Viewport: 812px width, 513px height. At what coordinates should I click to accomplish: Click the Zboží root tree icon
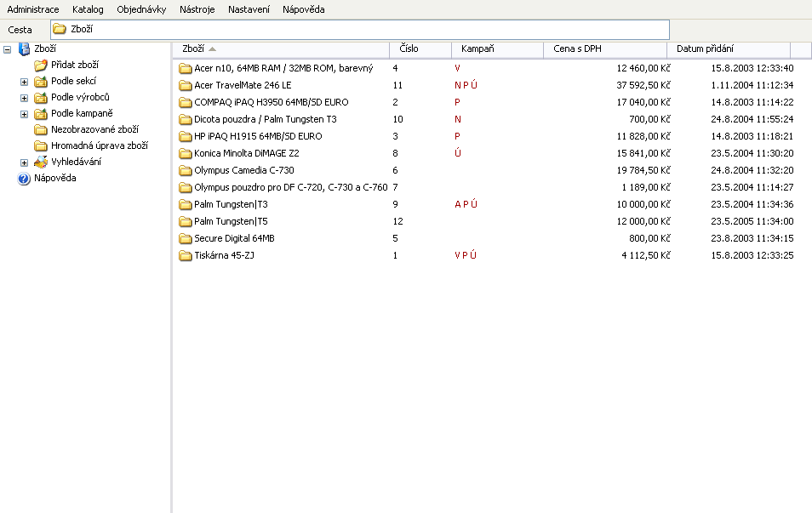[x=24, y=48]
